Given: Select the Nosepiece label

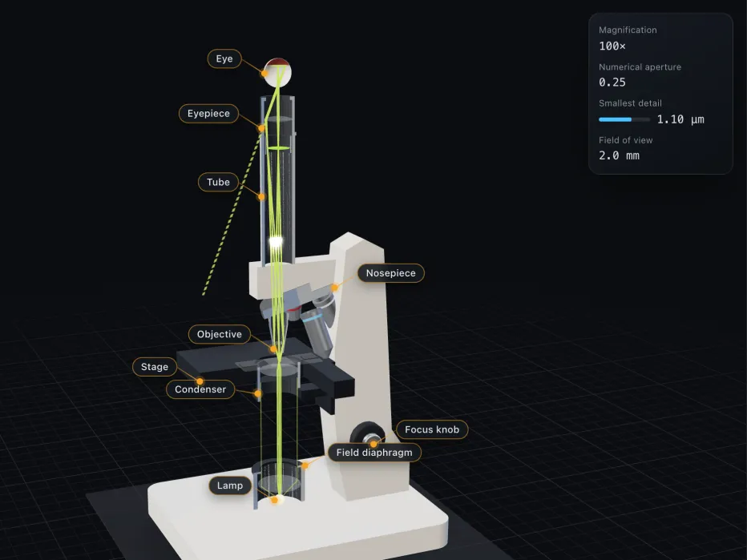Looking at the screenshot, I should coord(390,273).
